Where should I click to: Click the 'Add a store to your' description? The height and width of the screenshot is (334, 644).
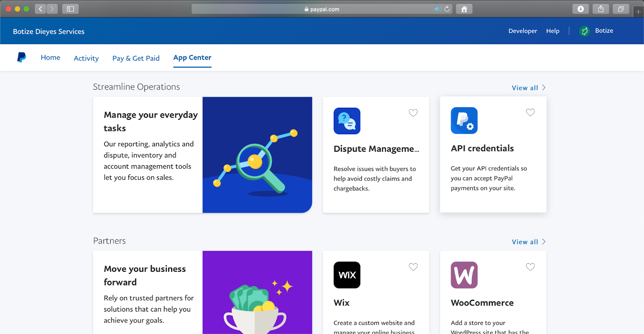tap(490, 327)
